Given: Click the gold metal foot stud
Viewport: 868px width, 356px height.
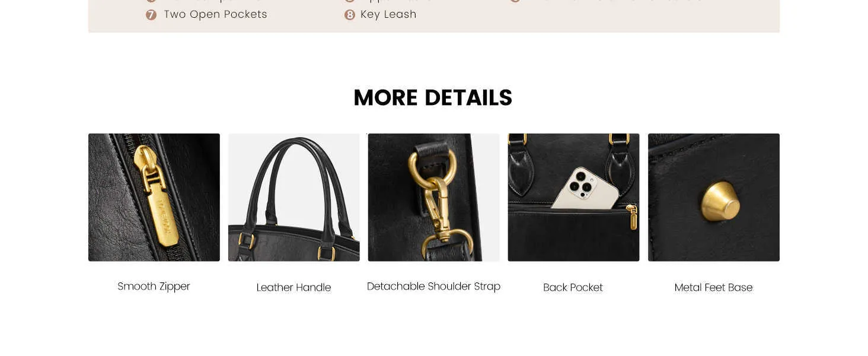Looking at the screenshot, I should (721, 202).
